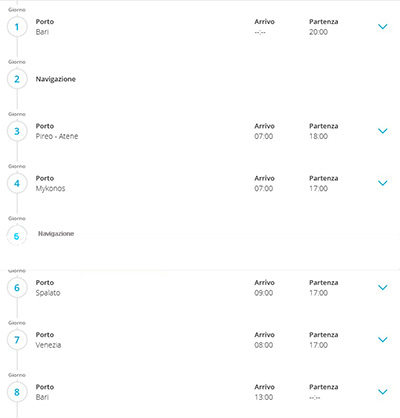Click the Spalato port name
The image size is (400, 418).
[48, 293]
